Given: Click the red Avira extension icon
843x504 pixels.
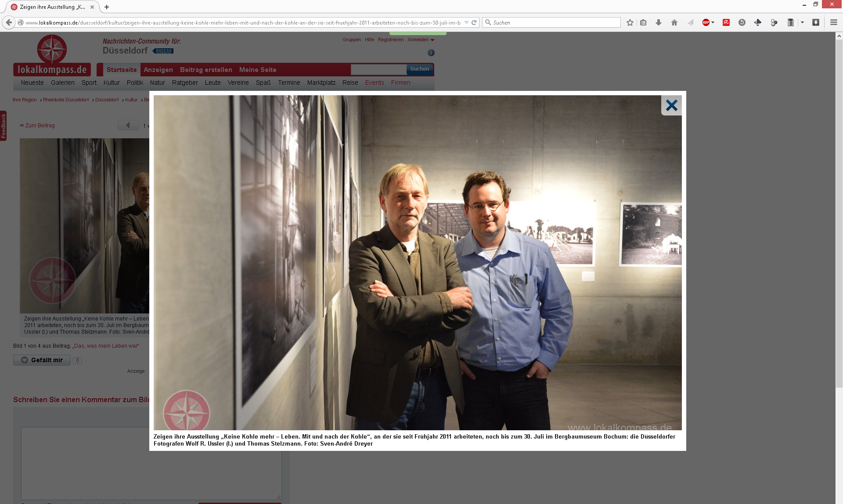Looking at the screenshot, I should coord(726,22).
